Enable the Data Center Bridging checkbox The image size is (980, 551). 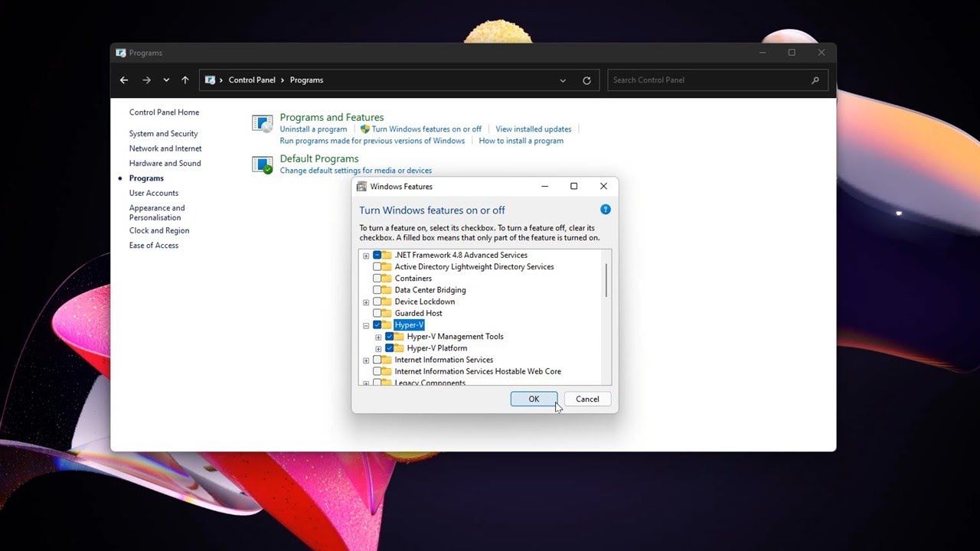coord(377,290)
